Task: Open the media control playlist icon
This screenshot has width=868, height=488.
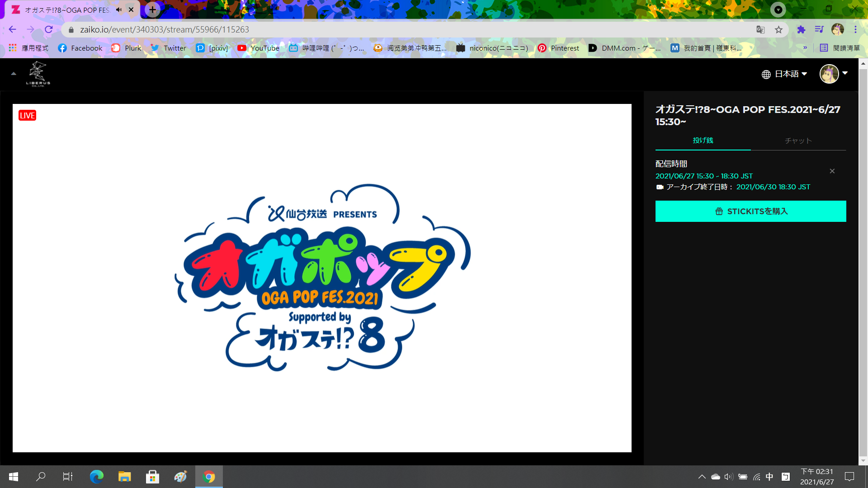Action: tap(819, 29)
